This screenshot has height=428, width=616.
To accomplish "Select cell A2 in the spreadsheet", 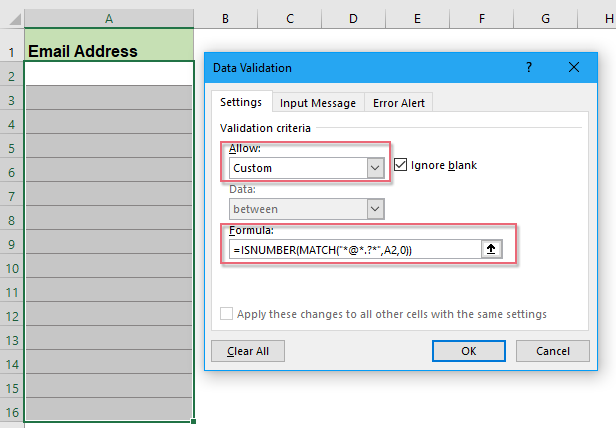I will [108, 74].
